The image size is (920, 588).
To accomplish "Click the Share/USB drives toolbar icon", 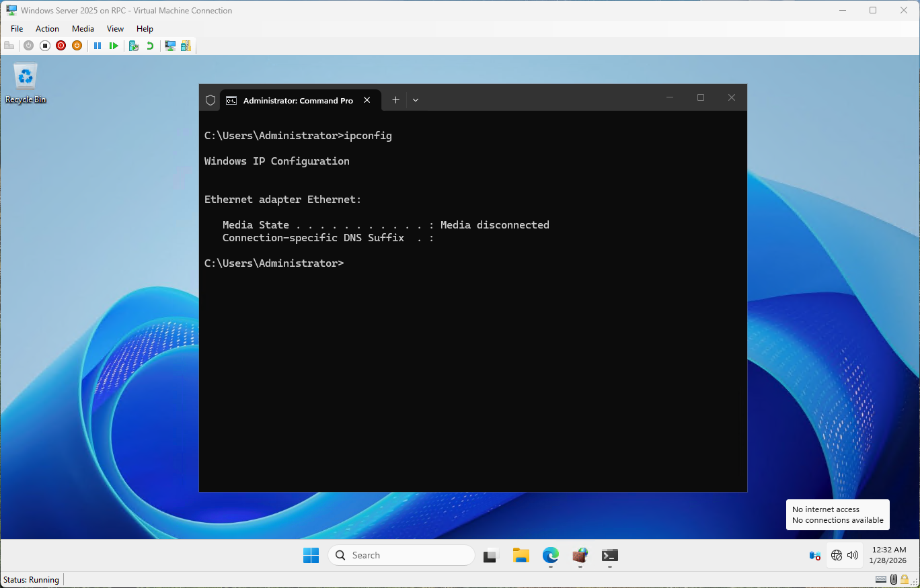I will coord(186,46).
